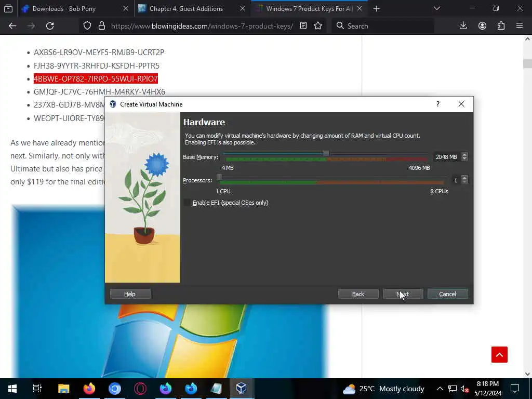Click the site padlock icon
This screenshot has width=532, height=399.
[x=101, y=26]
